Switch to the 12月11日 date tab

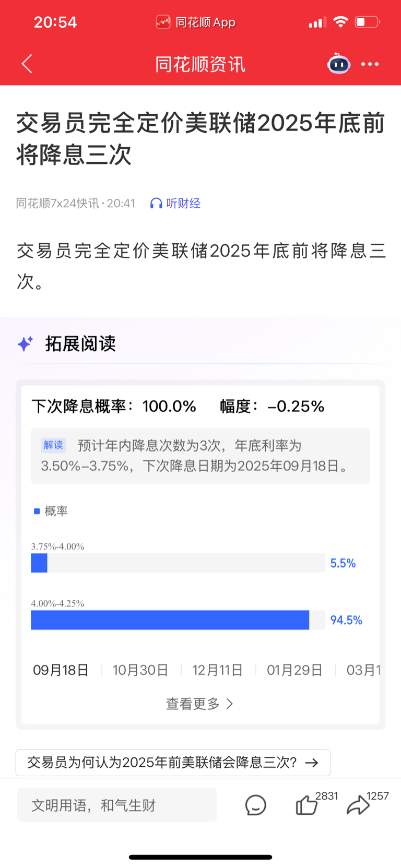[x=218, y=670]
